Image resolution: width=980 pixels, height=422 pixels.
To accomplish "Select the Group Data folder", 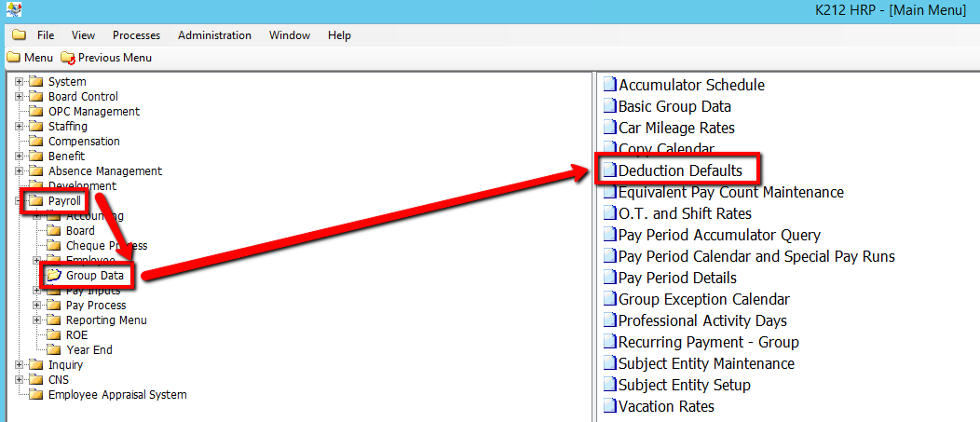I will click(95, 276).
